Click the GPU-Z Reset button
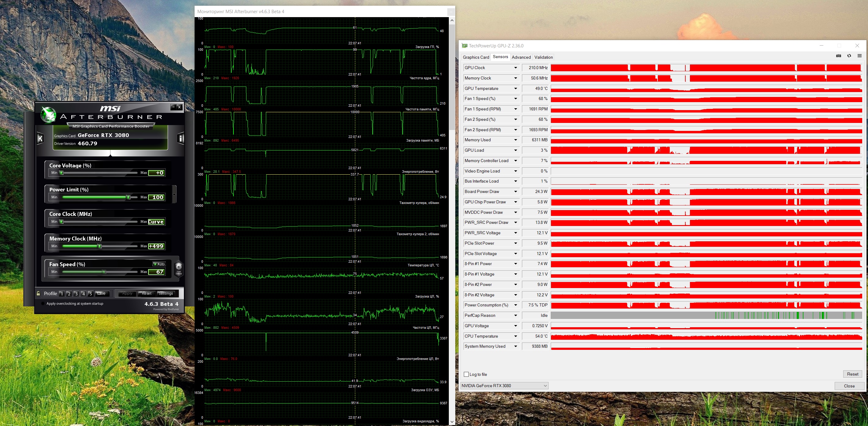The image size is (868, 426). 852,374
